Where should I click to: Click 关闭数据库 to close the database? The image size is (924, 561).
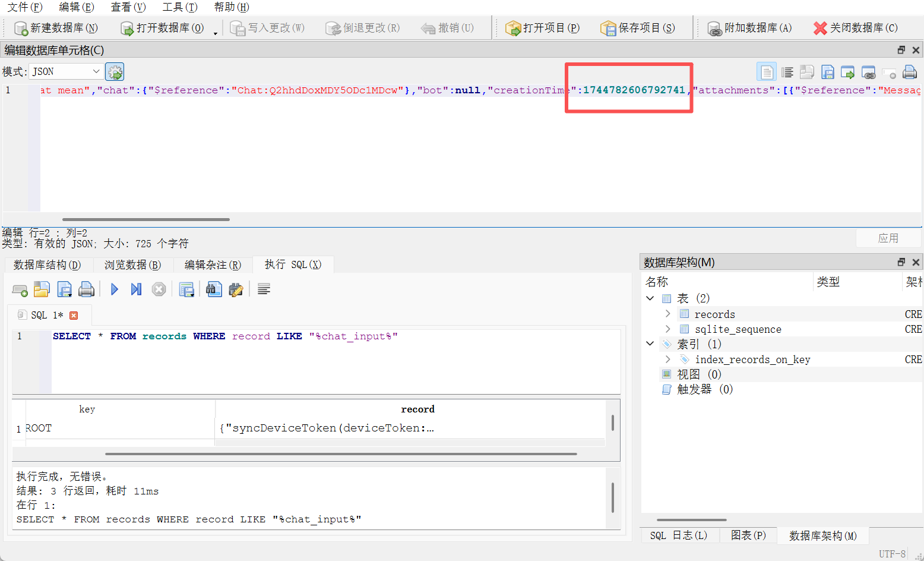856,28
